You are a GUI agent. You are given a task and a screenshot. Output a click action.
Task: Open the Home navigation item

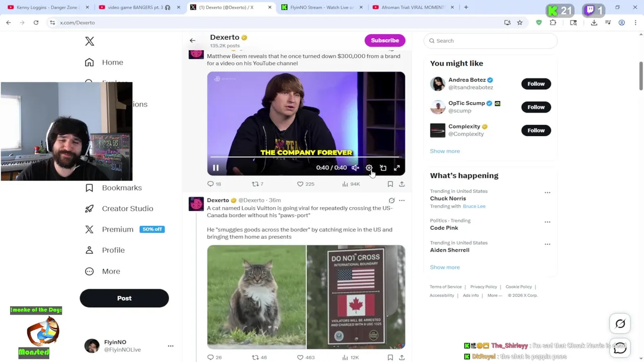pos(105,62)
